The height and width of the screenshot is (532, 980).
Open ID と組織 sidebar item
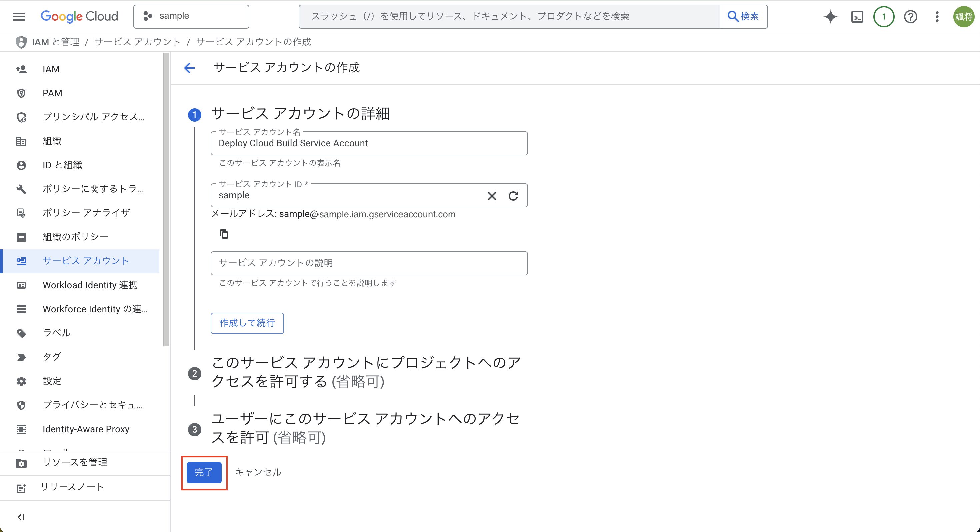80,165
